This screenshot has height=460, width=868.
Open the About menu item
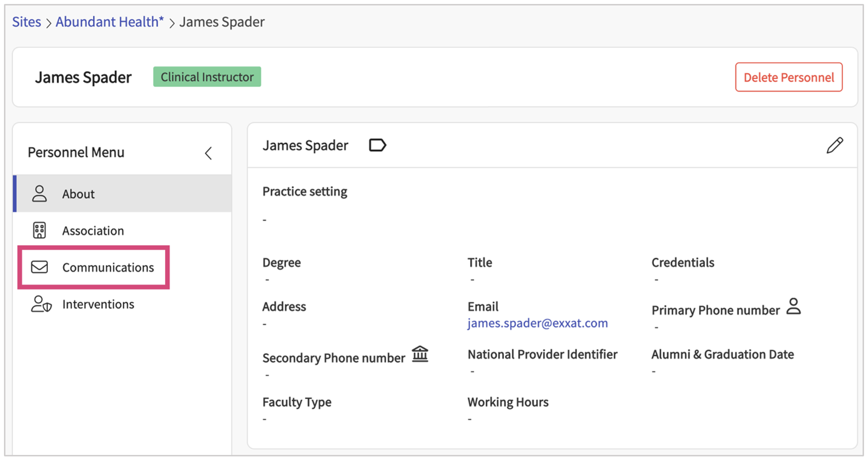78,194
